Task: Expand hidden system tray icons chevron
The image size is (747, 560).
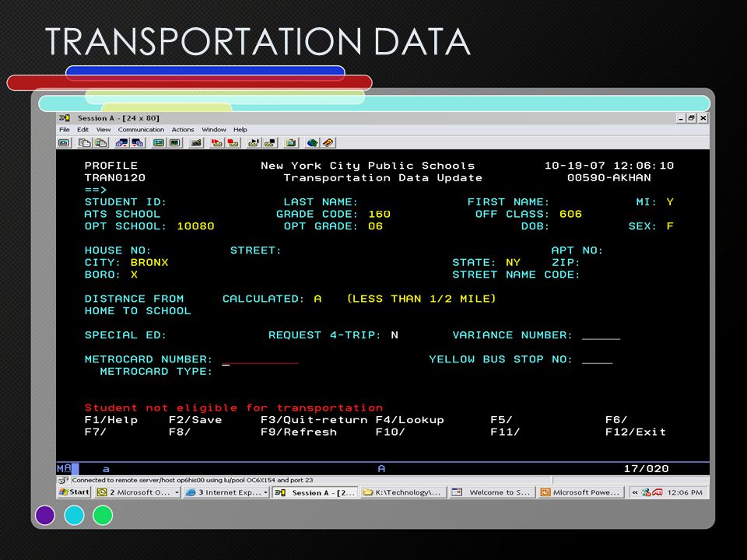Action: tap(635, 492)
